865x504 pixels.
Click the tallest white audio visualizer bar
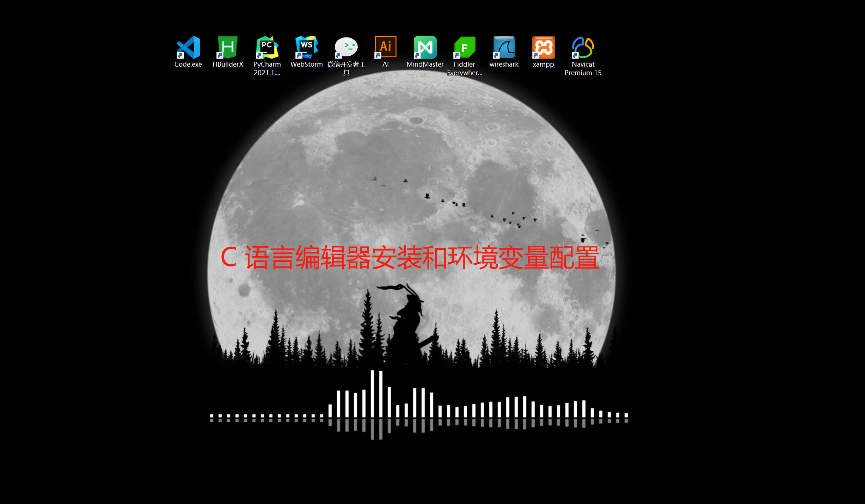(372, 393)
